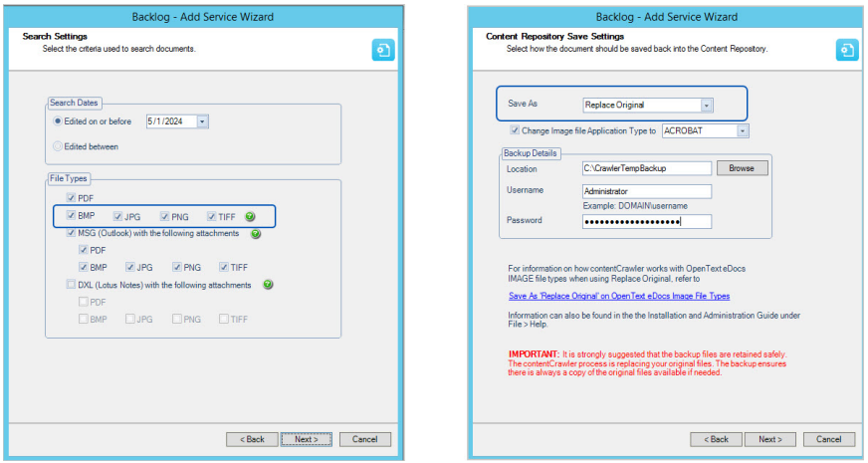Image resolution: width=868 pixels, height=463 pixels.
Task: Toggle the top-level PNG file type checkbox
Action: pos(164,216)
